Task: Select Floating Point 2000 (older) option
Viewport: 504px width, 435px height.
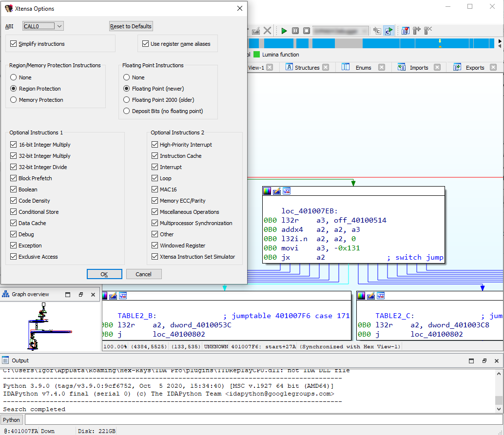Action: [127, 100]
